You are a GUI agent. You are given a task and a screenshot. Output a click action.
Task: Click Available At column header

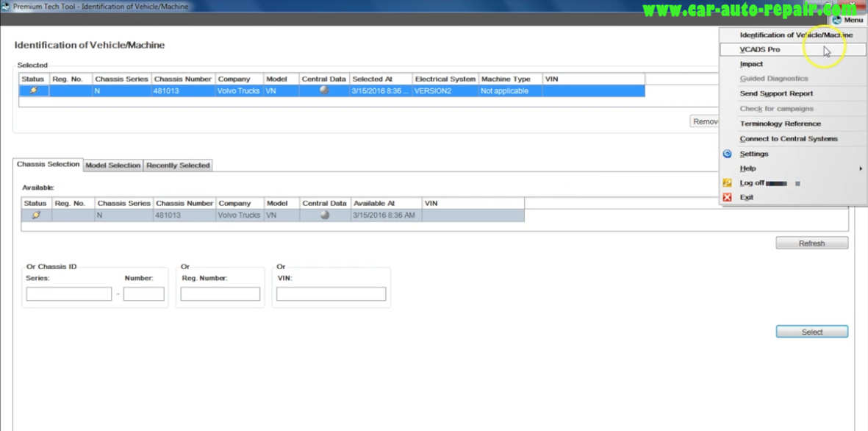[x=387, y=203]
